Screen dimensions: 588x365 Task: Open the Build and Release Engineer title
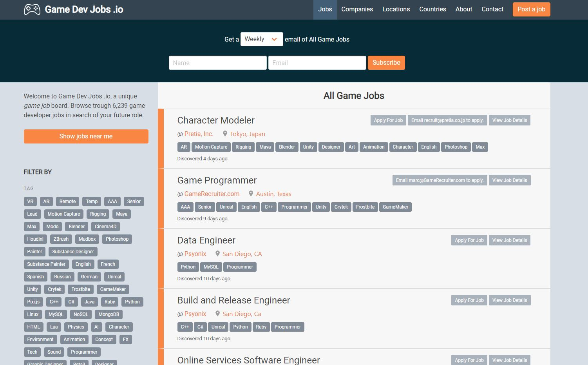point(233,300)
